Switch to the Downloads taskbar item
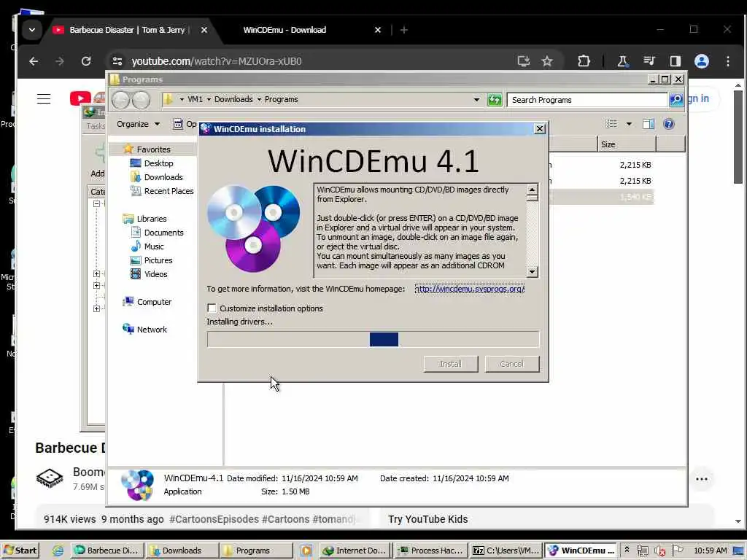This screenshot has width=747, height=560. [182, 551]
